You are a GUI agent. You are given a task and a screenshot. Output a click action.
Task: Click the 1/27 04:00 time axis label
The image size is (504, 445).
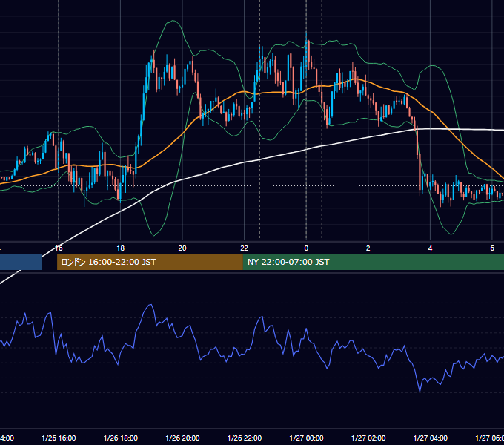point(431,438)
